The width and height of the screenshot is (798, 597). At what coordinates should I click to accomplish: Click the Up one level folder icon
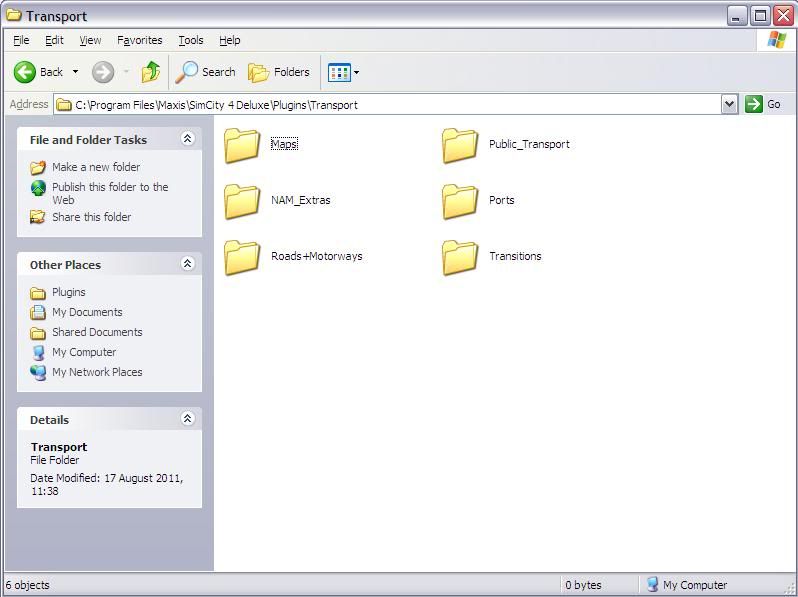tap(151, 72)
